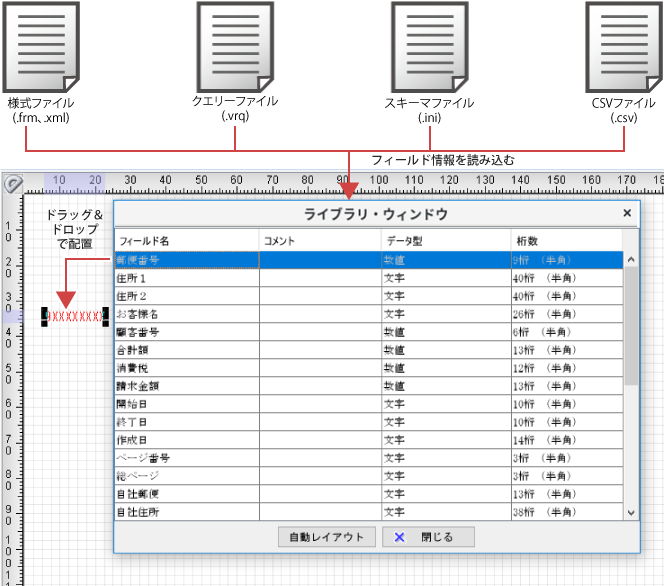Select the 郵便番号 row

coord(186,260)
